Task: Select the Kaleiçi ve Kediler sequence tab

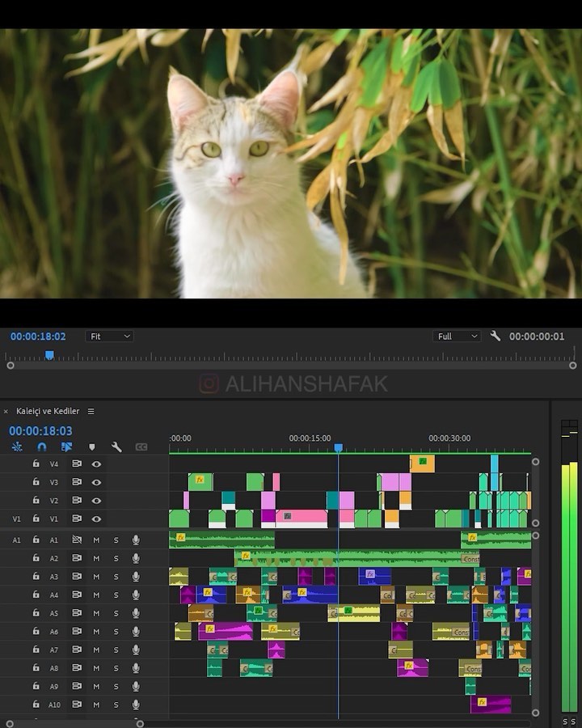Action: click(x=48, y=411)
